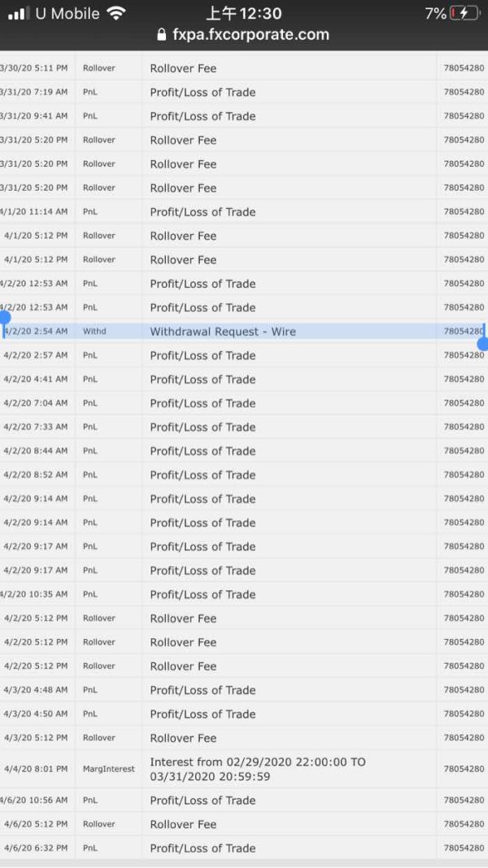Select the Withdrawal Request - Wire row
488x868 pixels.
[x=223, y=332]
